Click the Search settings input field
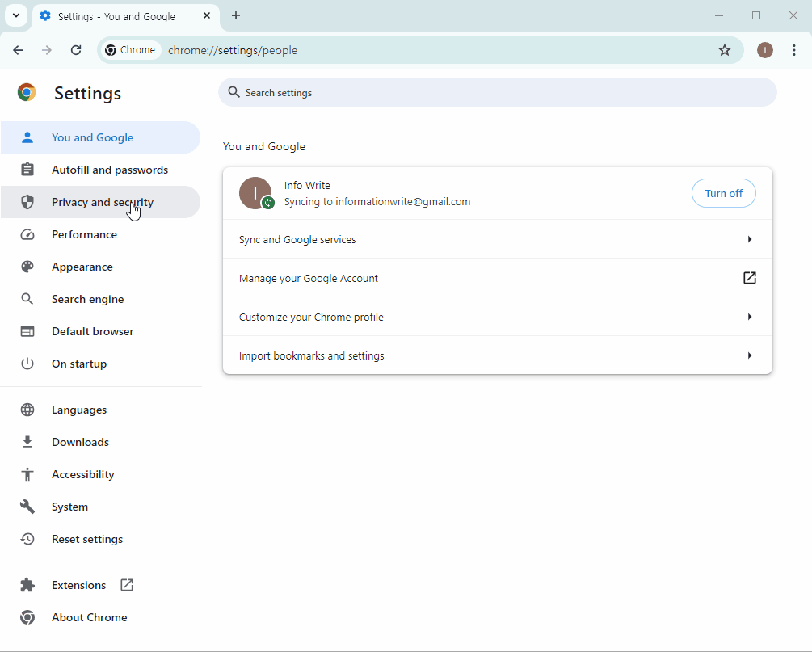The image size is (812, 652). click(x=497, y=93)
